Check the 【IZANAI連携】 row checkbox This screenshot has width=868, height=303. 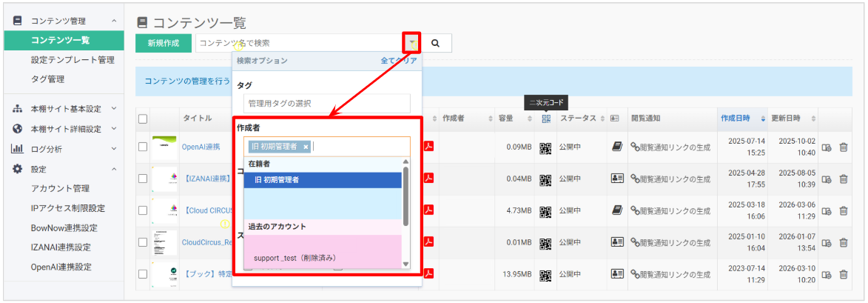143,179
